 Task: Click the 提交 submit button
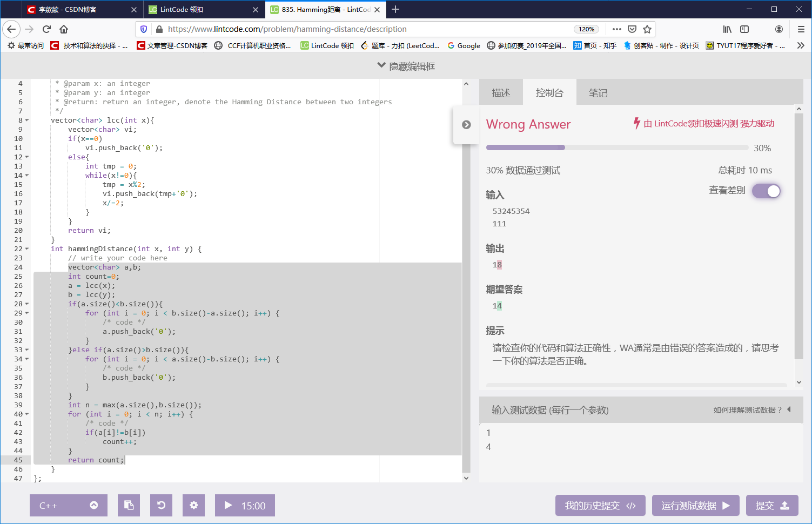772,505
